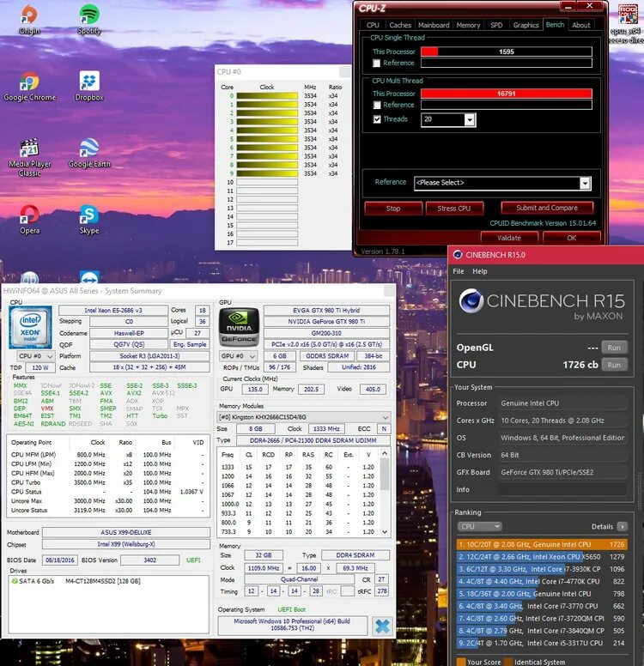This screenshot has width=644, height=666.
Task: Click the Cinebench logo in the title bar
Action: pyautogui.click(x=458, y=254)
